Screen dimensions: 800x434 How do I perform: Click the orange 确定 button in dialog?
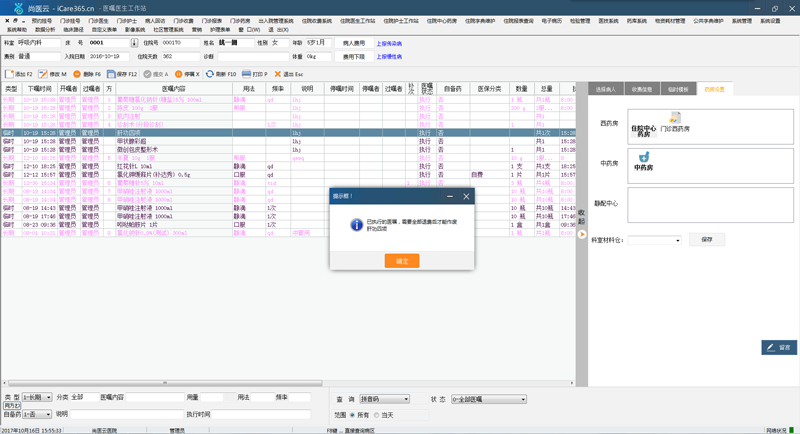[402, 261]
